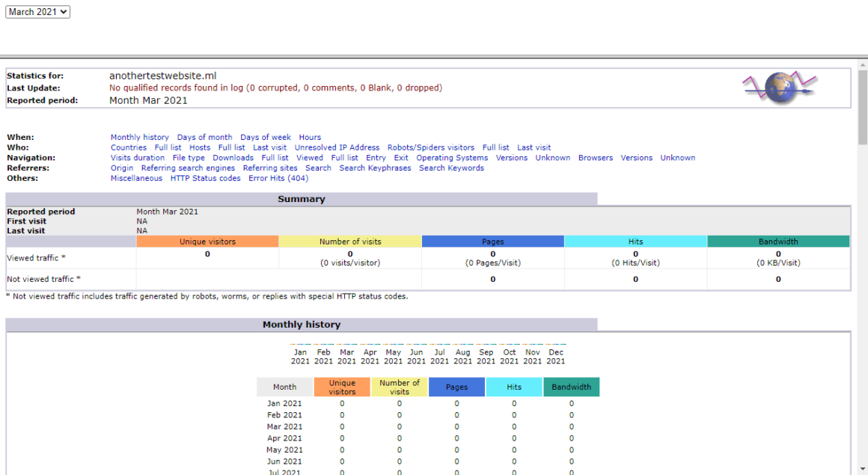Image resolution: width=868 pixels, height=475 pixels.
Task: Open the Visits duration report
Action: (x=137, y=157)
